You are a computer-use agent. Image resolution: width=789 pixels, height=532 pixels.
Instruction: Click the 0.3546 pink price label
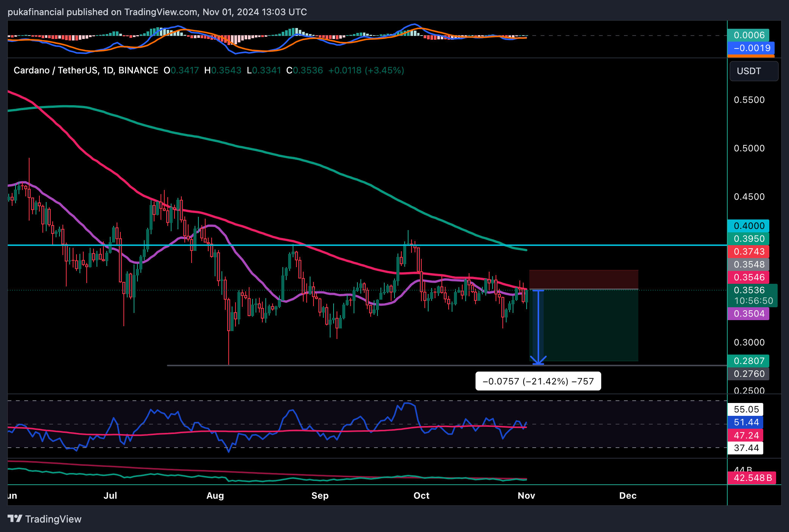coord(748,277)
